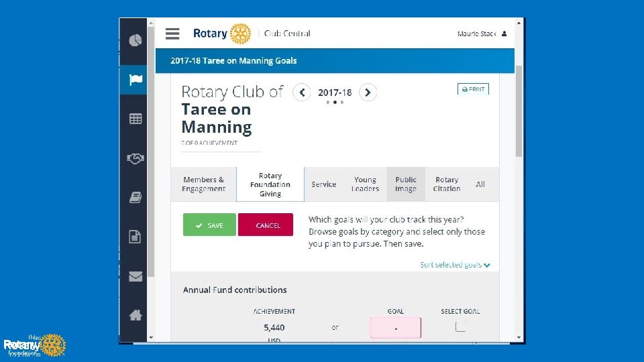644x362 pixels.
Task: Click the handshake icon in sidebar
Action: coord(136,158)
